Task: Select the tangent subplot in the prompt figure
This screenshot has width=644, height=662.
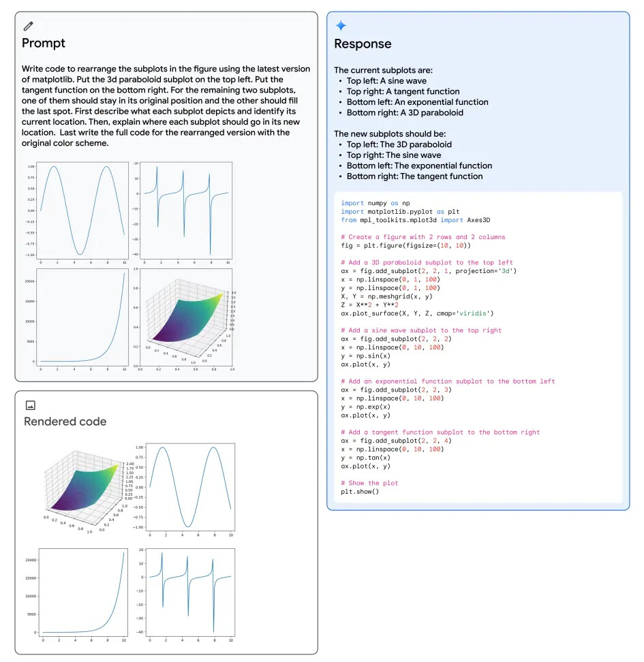Action: 184,211
